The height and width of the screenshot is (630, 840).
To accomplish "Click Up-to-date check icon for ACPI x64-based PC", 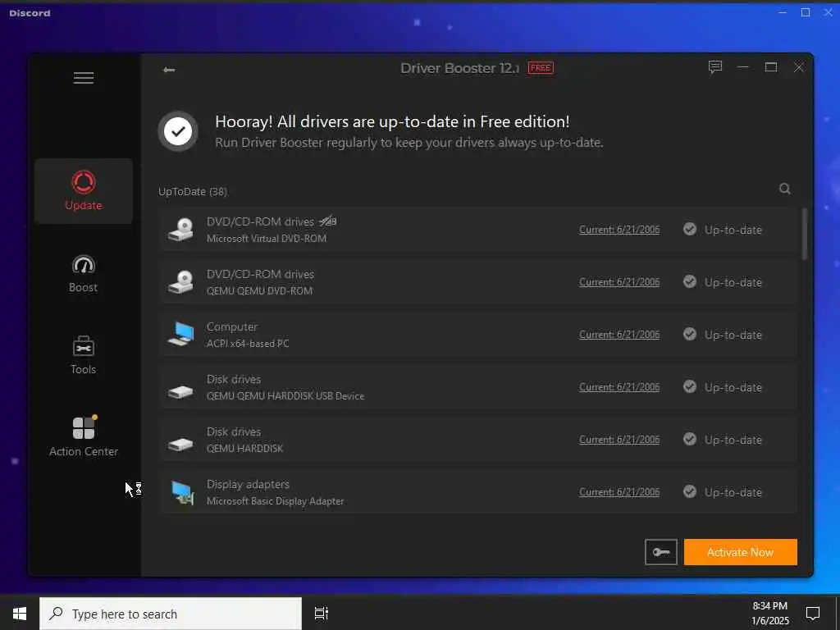I will tap(690, 335).
